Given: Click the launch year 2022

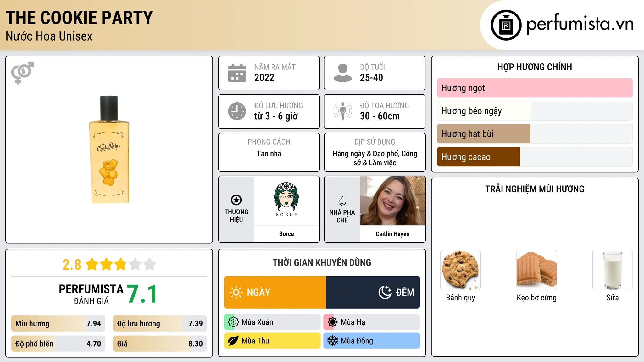Looking at the screenshot, I should point(264,78).
